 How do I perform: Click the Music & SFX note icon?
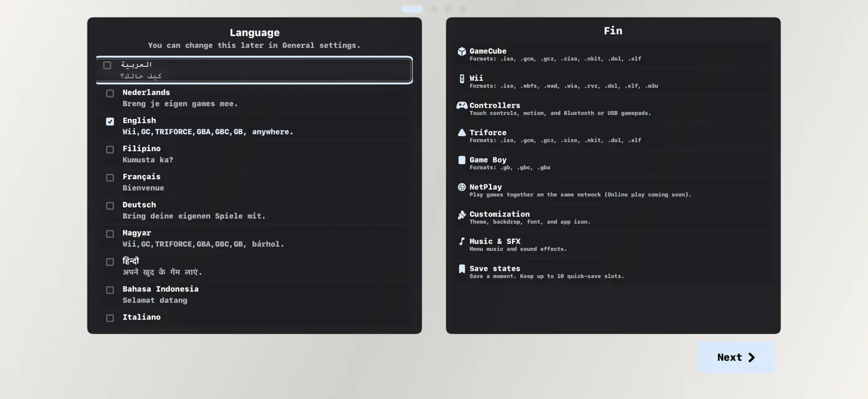click(461, 242)
